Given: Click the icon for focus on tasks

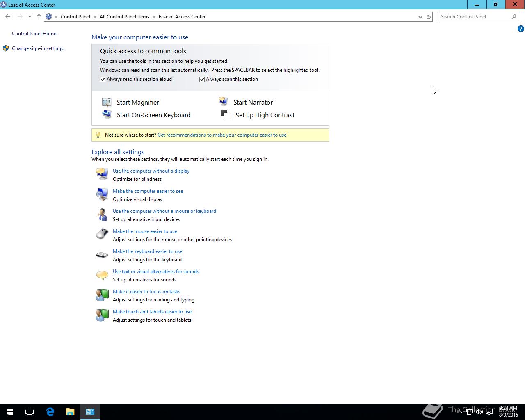Looking at the screenshot, I should (102, 294).
